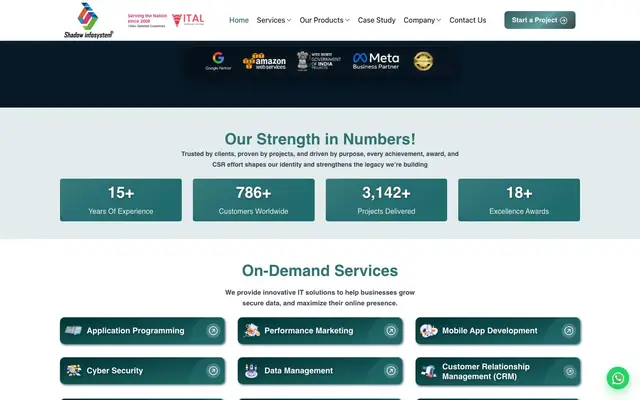Click the Google Partner logo
640x400 pixels.
(x=218, y=61)
